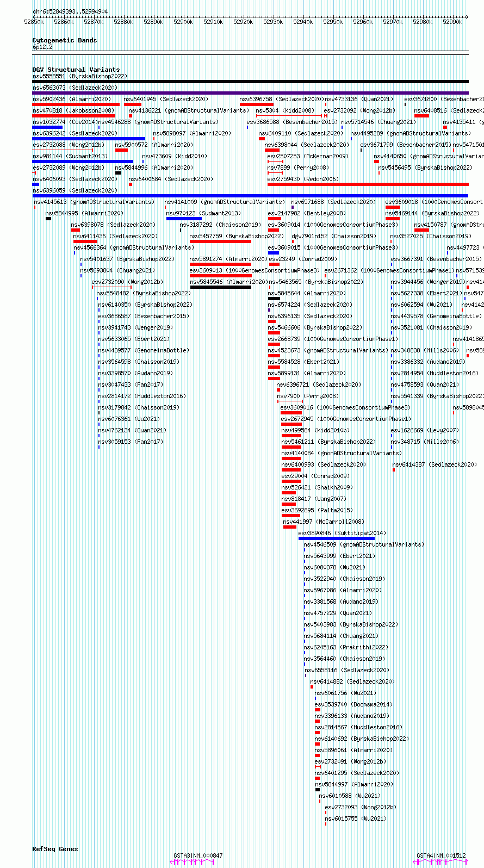Image resolution: width=484 pixels, height=868 pixels.
Task: Select esv1626669 (Levy2007) variant
Action: [x=425, y=431]
